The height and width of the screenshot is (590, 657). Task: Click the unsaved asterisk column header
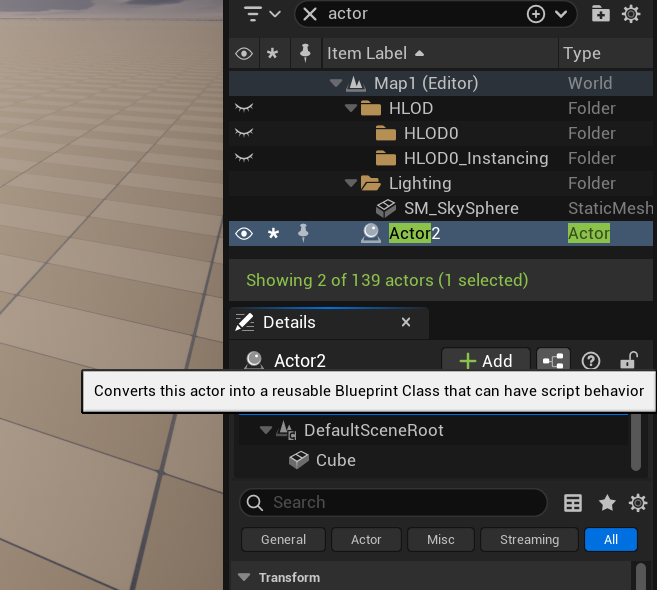click(273, 53)
